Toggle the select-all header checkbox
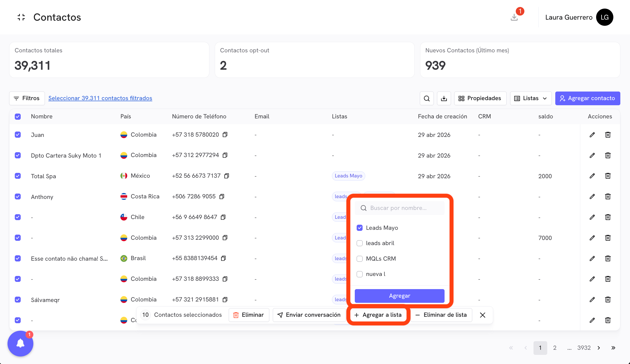The height and width of the screenshot is (364, 630). [18, 117]
